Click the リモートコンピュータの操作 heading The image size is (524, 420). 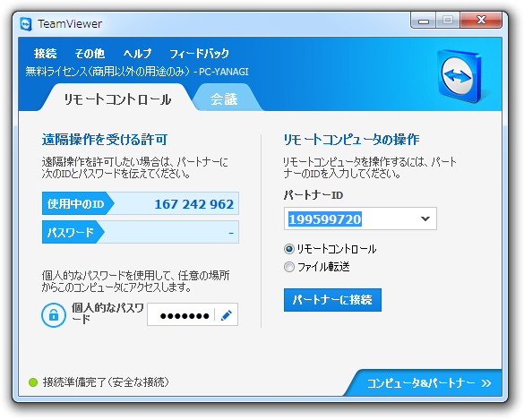(x=351, y=140)
